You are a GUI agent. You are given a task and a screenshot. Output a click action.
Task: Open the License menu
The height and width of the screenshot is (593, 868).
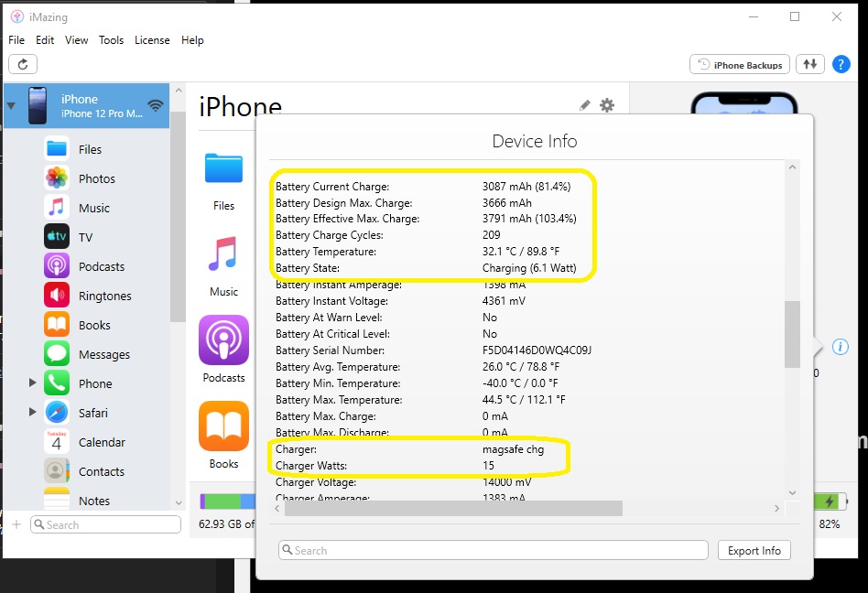tap(152, 40)
